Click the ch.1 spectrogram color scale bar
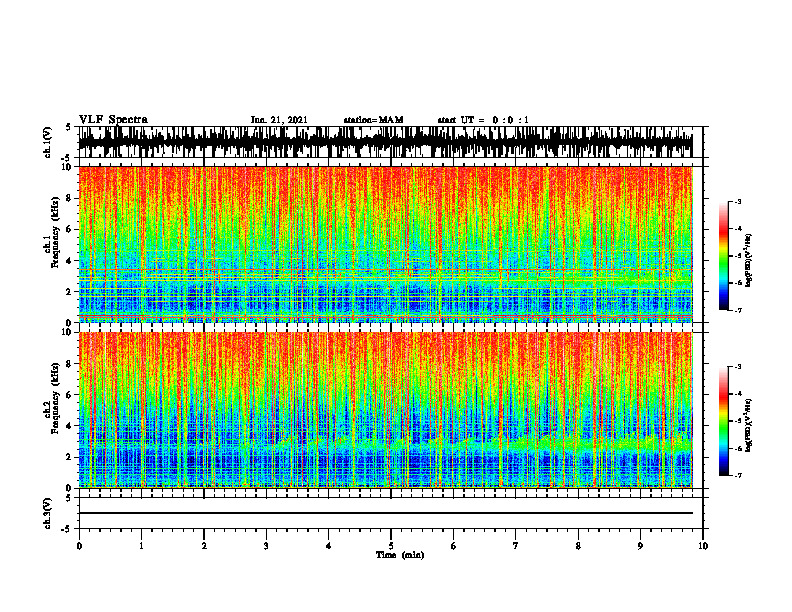 click(x=723, y=256)
